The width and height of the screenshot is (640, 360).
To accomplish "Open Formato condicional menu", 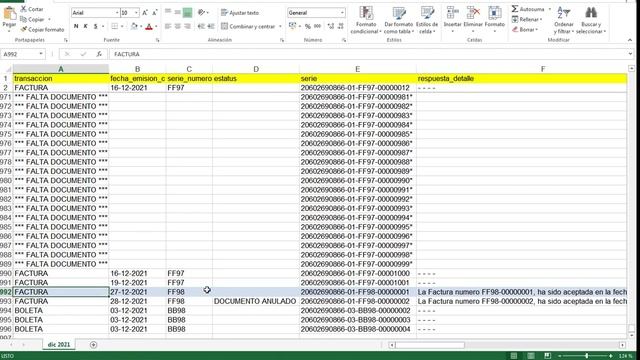I will point(366,20).
